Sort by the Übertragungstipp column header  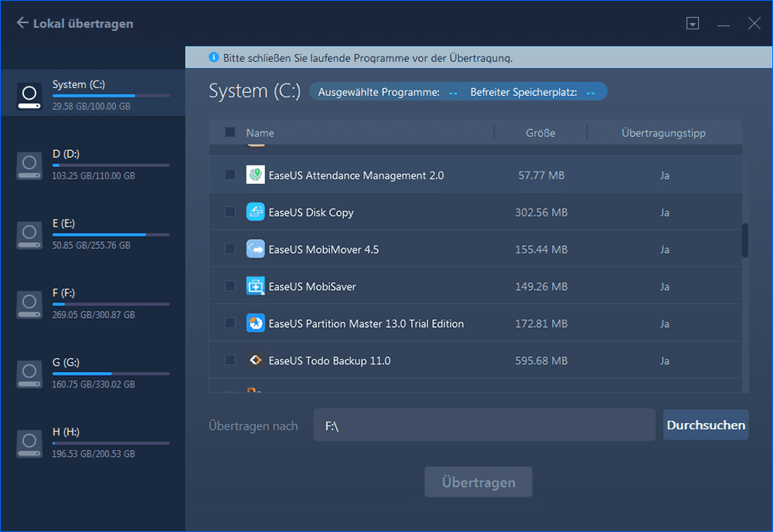663,133
